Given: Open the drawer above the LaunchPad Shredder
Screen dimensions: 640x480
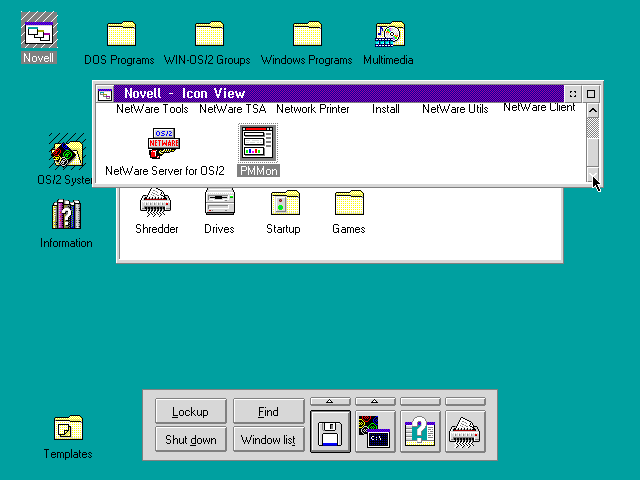Looking at the screenshot, I should 465,402.
